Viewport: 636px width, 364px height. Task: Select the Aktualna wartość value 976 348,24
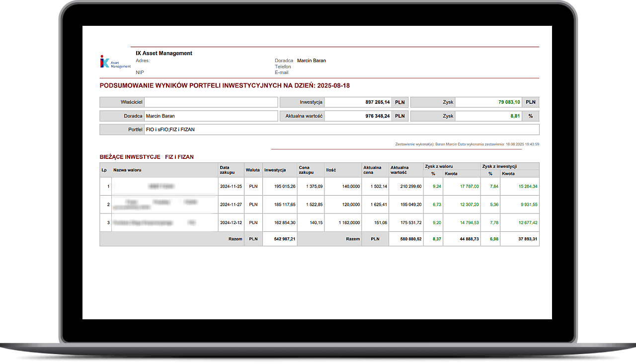[357, 116]
